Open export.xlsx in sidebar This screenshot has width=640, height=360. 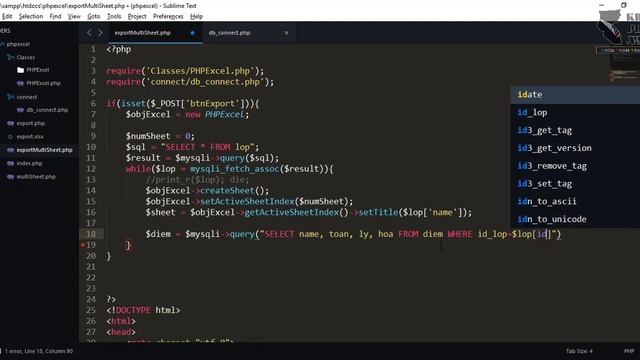30,137
